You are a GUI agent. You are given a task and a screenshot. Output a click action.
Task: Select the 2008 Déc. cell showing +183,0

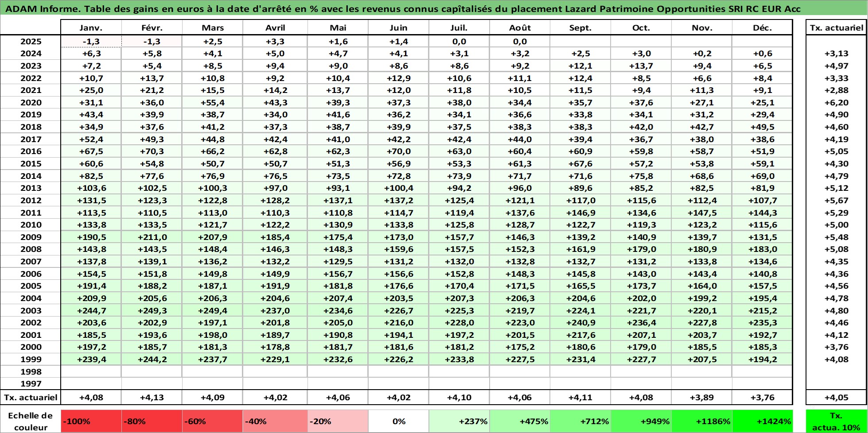tap(762, 249)
